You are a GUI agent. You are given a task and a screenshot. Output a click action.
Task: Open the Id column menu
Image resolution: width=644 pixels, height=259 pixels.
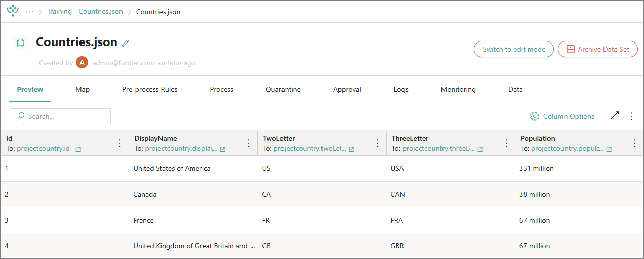[x=120, y=143]
